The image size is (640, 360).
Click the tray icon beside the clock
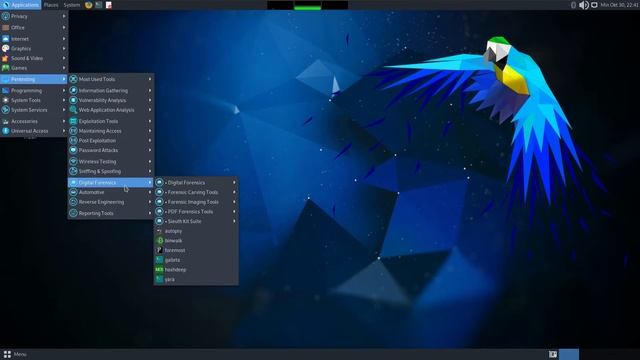point(594,5)
